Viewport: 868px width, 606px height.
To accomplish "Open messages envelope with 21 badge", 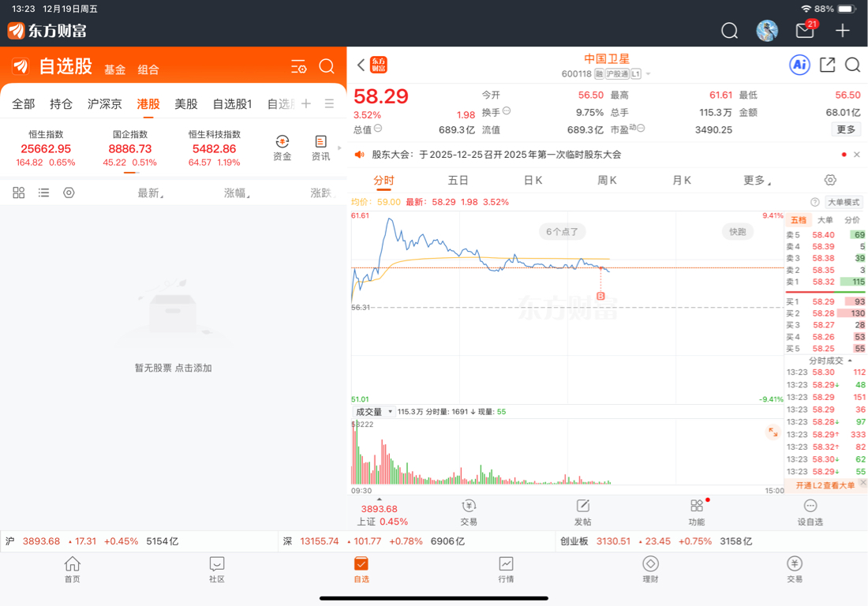I will [806, 30].
